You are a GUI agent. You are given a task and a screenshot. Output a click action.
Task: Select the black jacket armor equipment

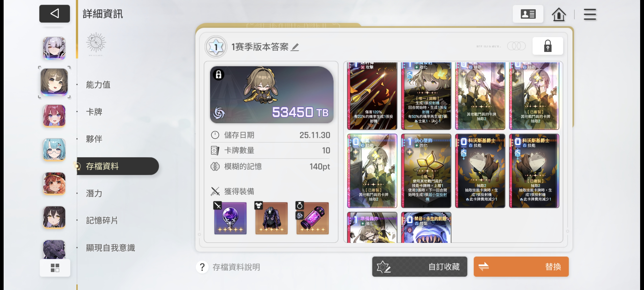pyautogui.click(x=271, y=218)
